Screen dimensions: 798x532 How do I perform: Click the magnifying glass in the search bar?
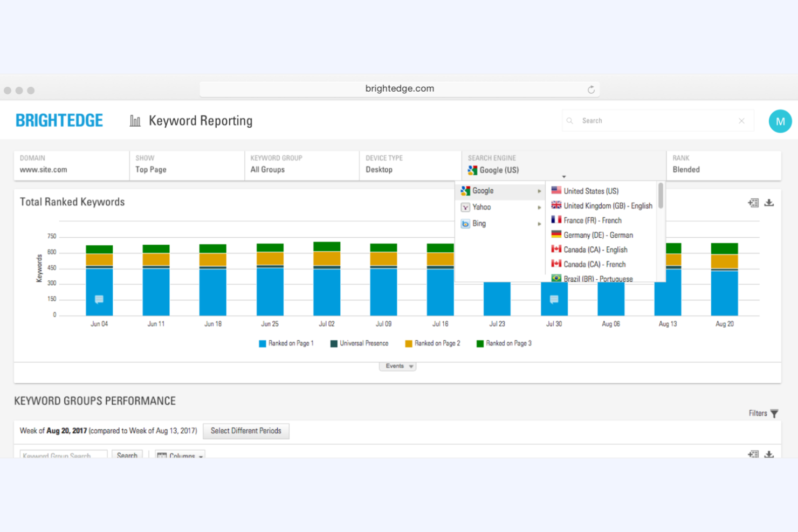click(570, 121)
